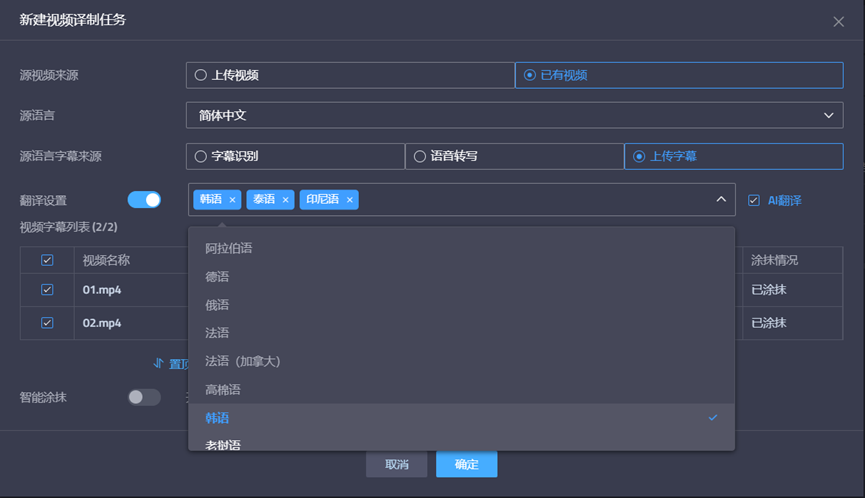
Task: Select 法语（加拿大） from the language list
Action: coord(243,361)
